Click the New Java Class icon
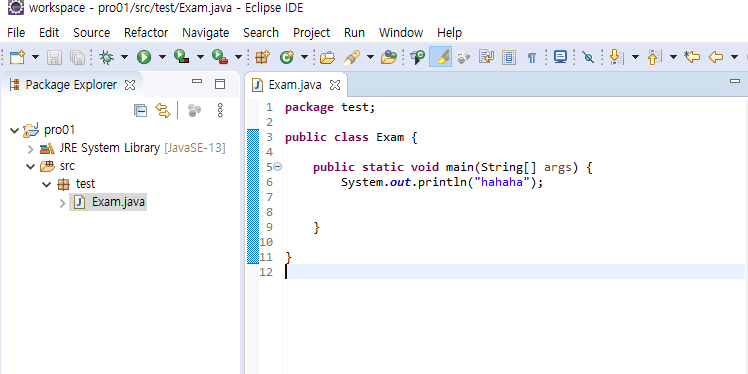This screenshot has width=748, height=374. pyautogui.click(x=286, y=58)
